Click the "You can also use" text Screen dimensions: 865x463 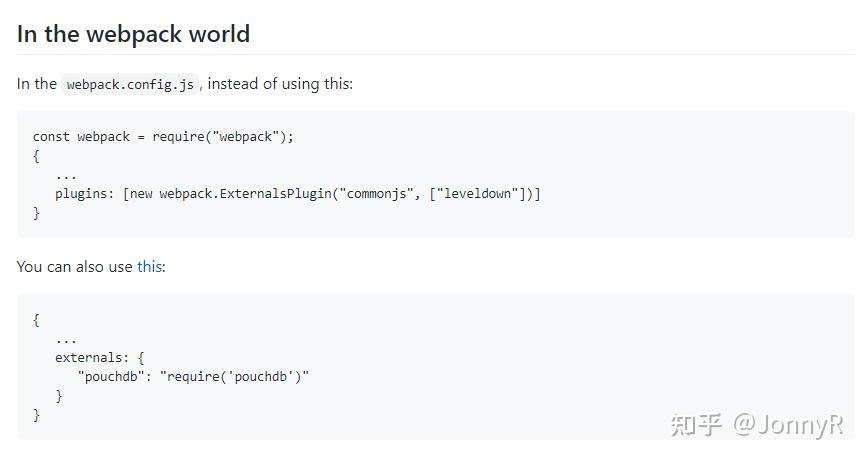(x=74, y=267)
